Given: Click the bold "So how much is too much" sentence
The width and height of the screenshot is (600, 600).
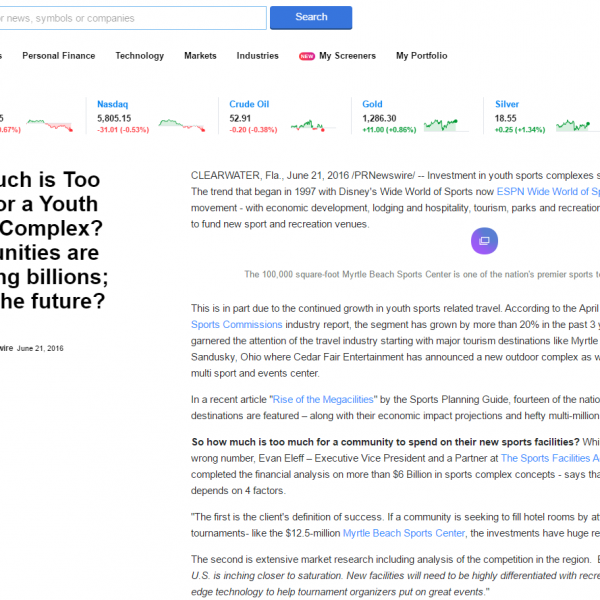Looking at the screenshot, I should (385, 442).
